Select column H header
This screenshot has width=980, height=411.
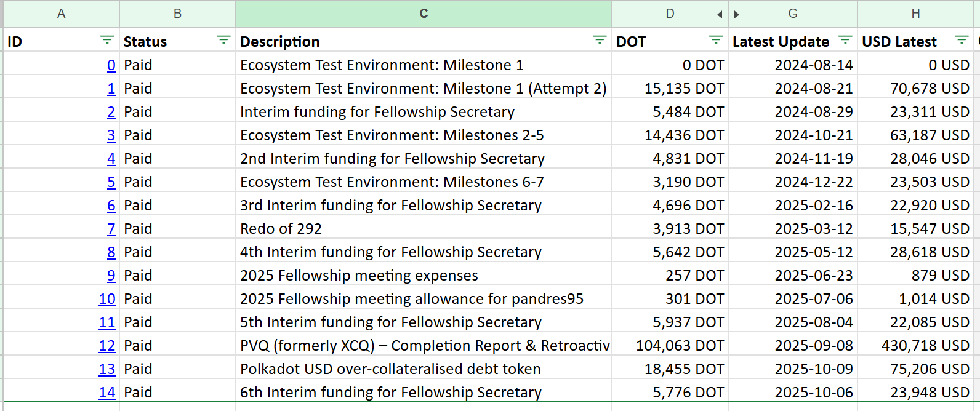(915, 14)
